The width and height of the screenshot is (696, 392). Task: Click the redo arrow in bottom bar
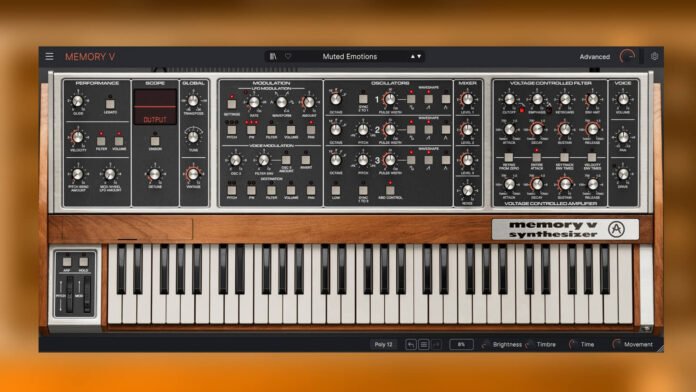[436, 344]
